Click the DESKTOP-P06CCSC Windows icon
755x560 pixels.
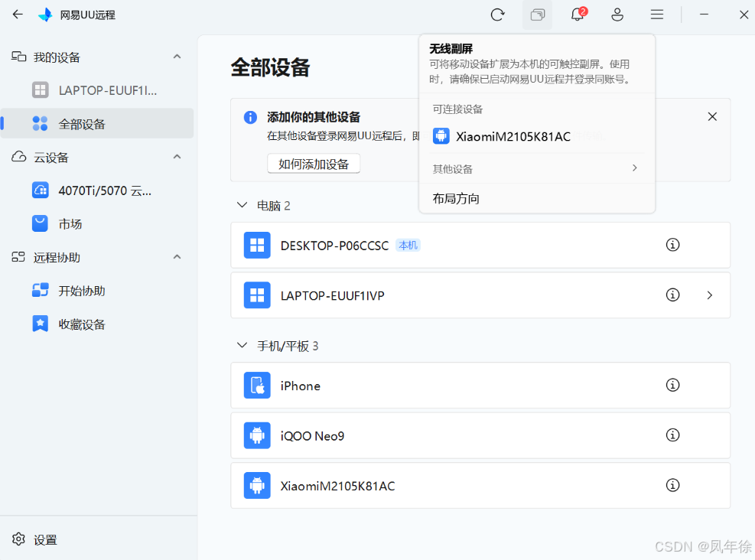(257, 245)
